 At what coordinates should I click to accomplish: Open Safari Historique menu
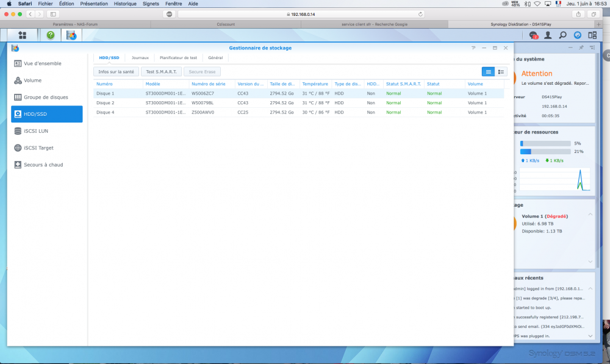125,4
